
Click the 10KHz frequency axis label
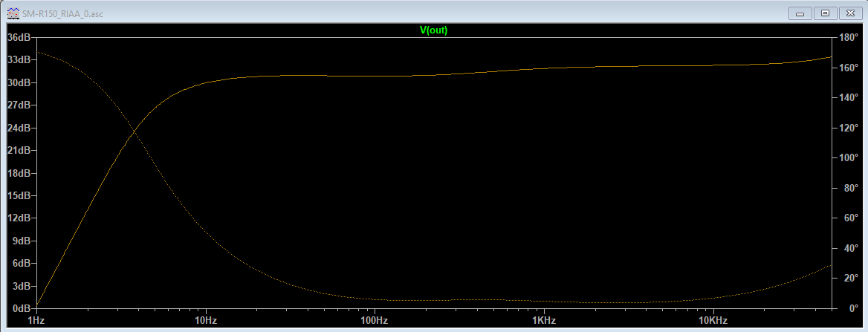tap(713, 320)
